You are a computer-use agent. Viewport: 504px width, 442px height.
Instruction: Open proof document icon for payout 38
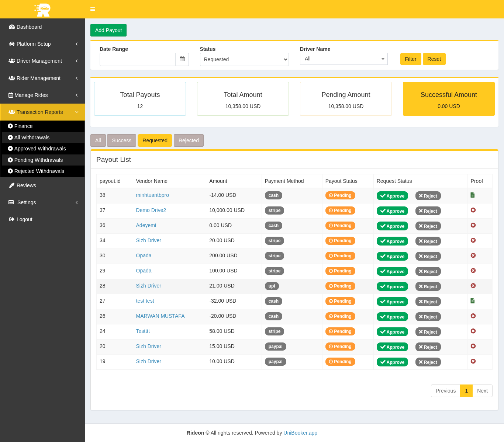[473, 195]
